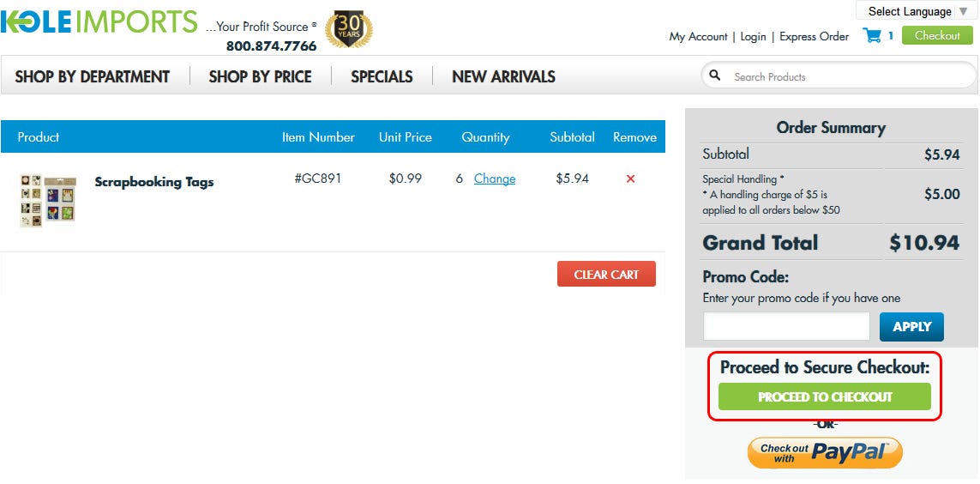Click the 30 Years anniversary badge
Screen dimensions: 980x484
pyautogui.click(x=349, y=29)
